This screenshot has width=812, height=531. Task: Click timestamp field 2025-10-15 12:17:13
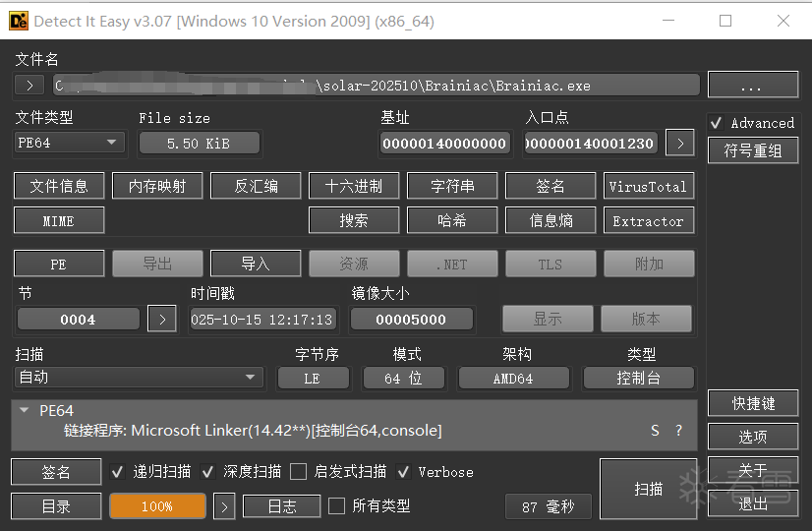[x=262, y=320]
